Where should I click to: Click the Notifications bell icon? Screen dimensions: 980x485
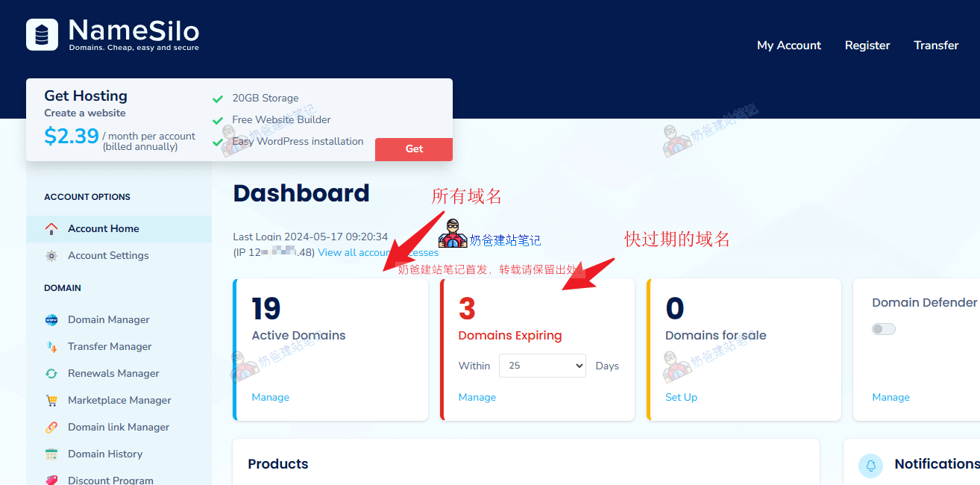click(x=870, y=465)
